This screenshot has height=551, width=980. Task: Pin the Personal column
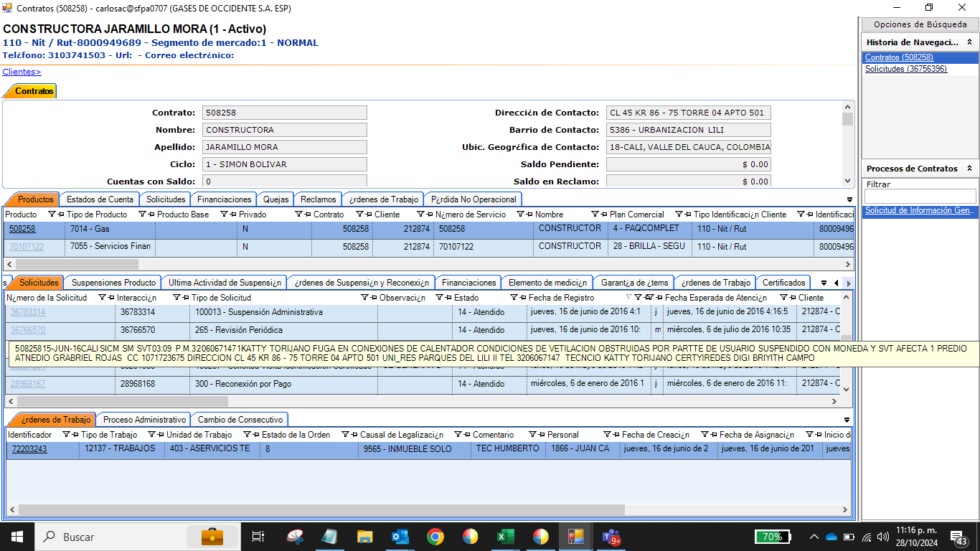pyautogui.click(x=616, y=435)
